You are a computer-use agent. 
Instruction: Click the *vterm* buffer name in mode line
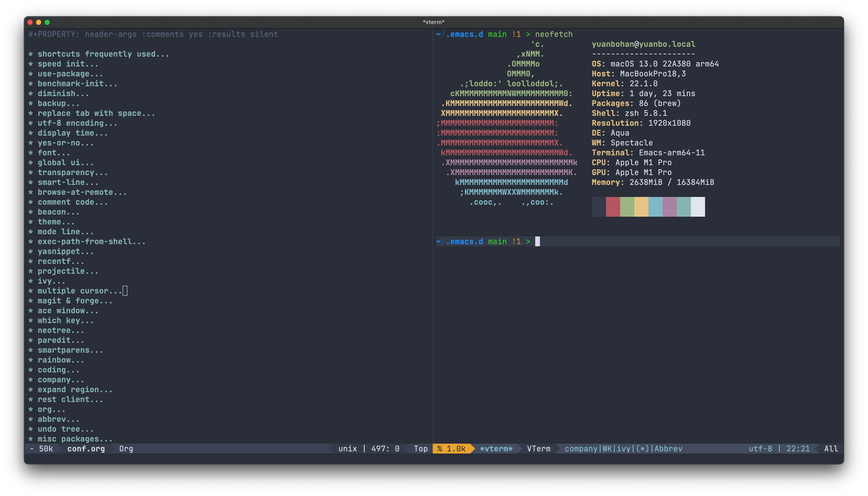pyautogui.click(x=496, y=449)
